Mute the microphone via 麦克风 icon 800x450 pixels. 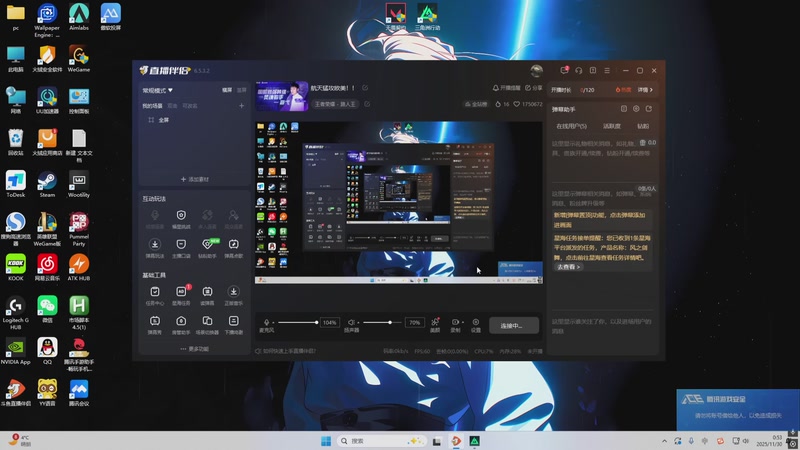click(x=266, y=322)
